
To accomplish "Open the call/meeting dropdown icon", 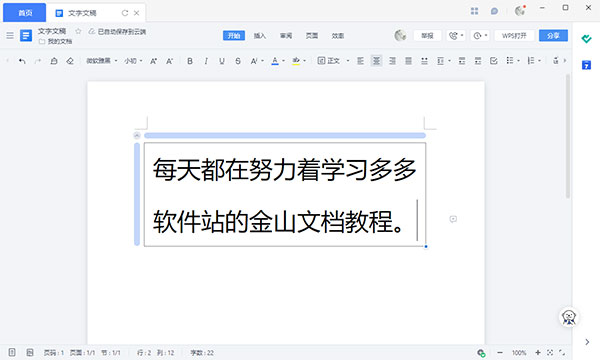I will pyautogui.click(x=456, y=36).
